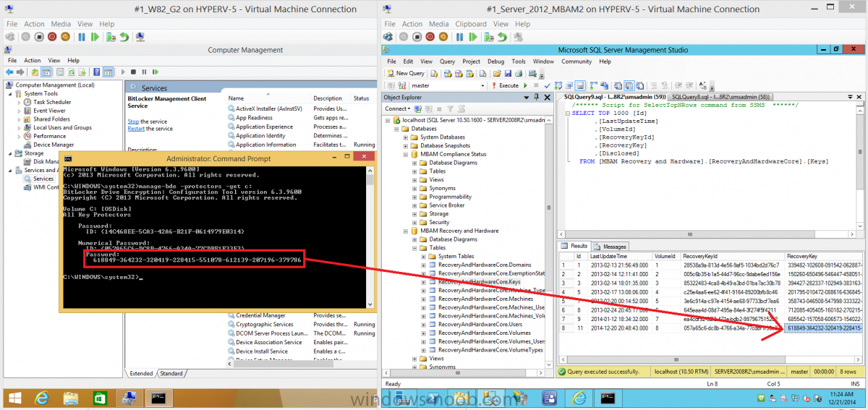Open Connect dropdown in Object Explorer
This screenshot has height=410, width=868.
click(397, 108)
